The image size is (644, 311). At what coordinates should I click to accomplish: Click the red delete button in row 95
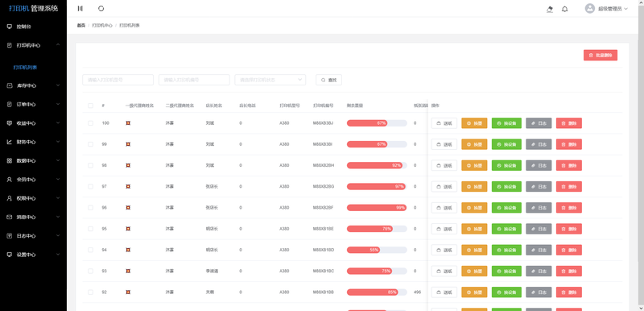point(569,229)
